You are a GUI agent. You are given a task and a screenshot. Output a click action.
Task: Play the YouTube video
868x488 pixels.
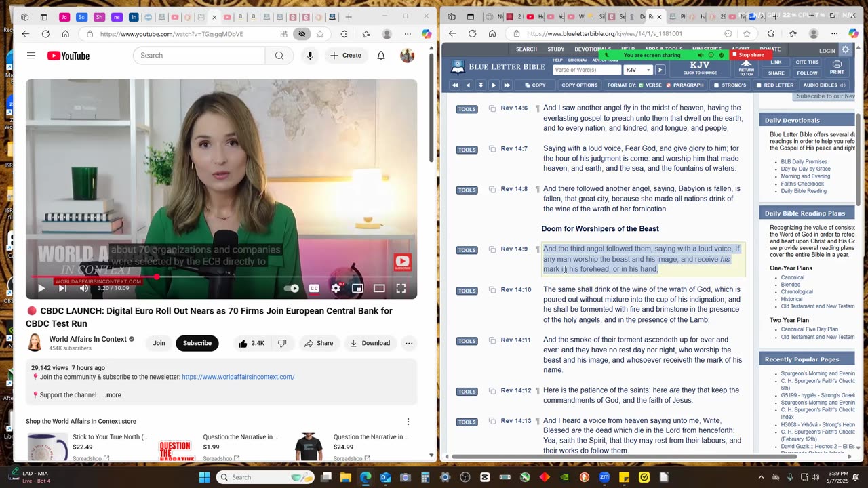tap(41, 288)
